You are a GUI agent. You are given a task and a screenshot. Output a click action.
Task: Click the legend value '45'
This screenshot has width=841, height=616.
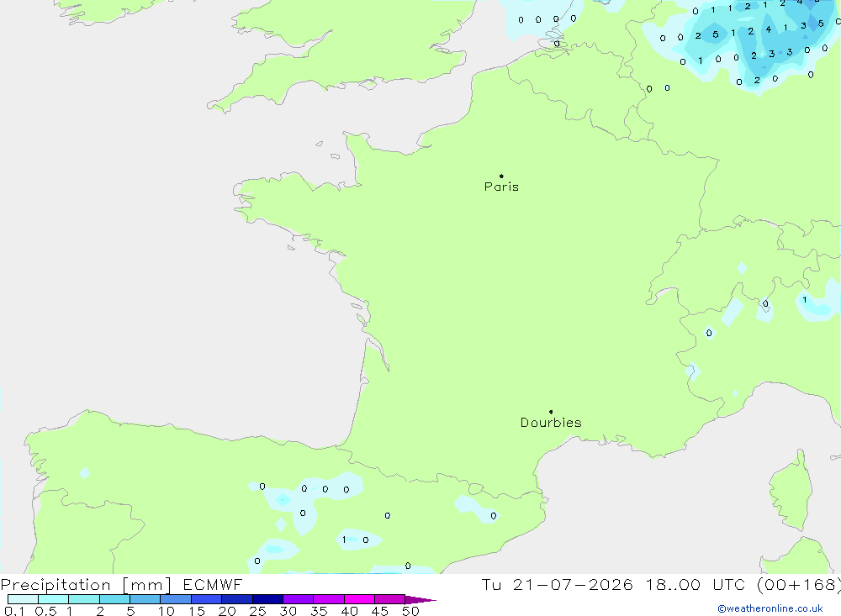click(380, 611)
